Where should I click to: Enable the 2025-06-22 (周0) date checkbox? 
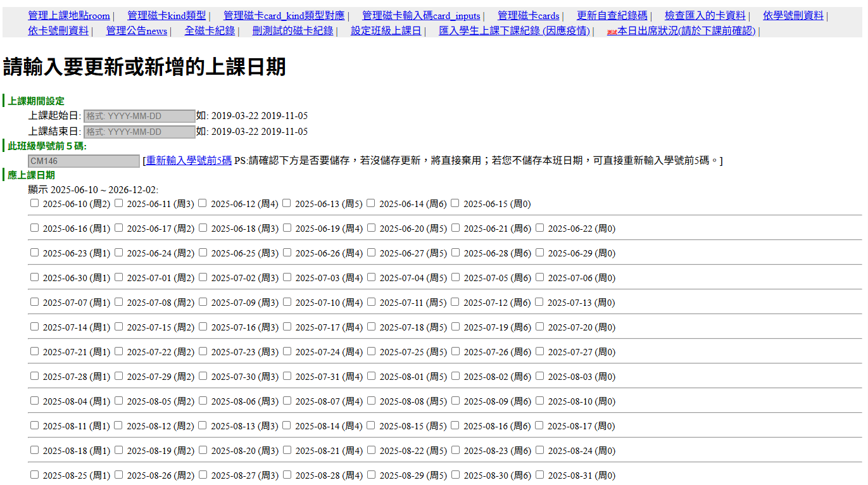(539, 228)
